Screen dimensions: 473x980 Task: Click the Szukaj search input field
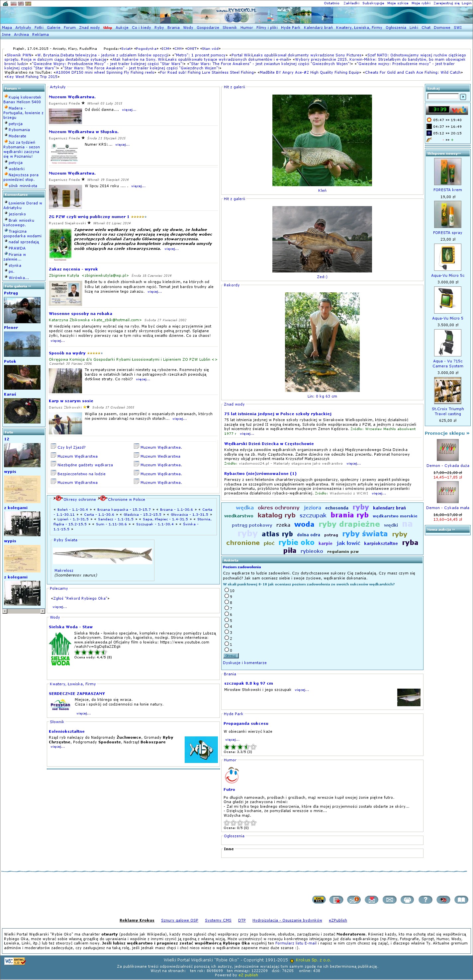pos(443,97)
